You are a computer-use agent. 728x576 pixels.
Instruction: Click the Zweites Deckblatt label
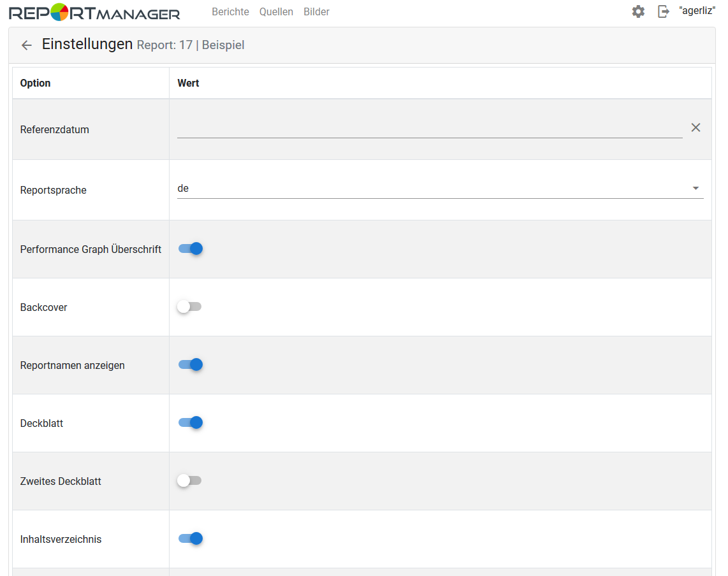(x=61, y=481)
